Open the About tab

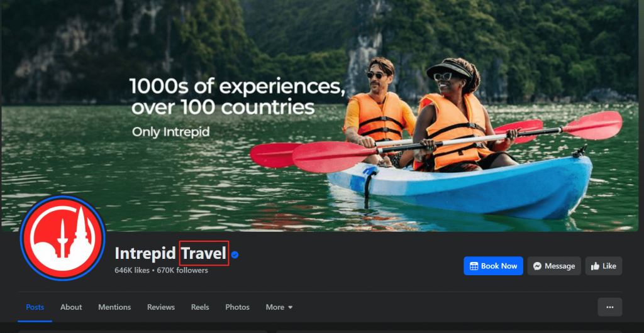(71, 307)
